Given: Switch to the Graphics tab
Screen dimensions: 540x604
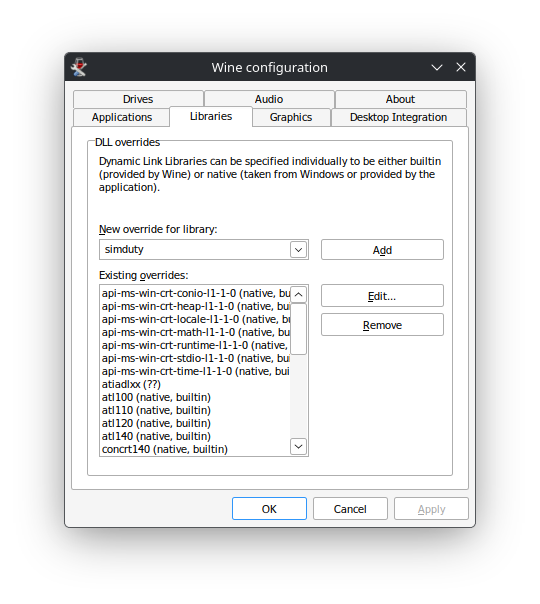Looking at the screenshot, I should (291, 117).
